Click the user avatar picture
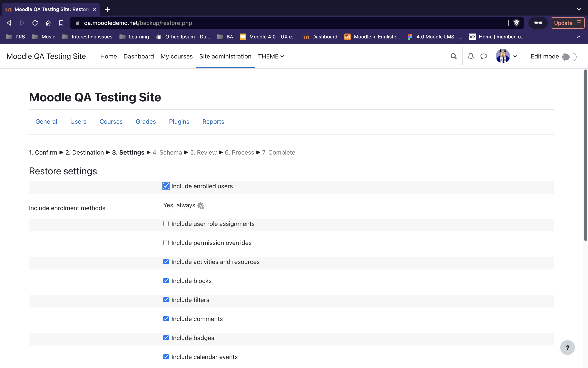 click(503, 56)
